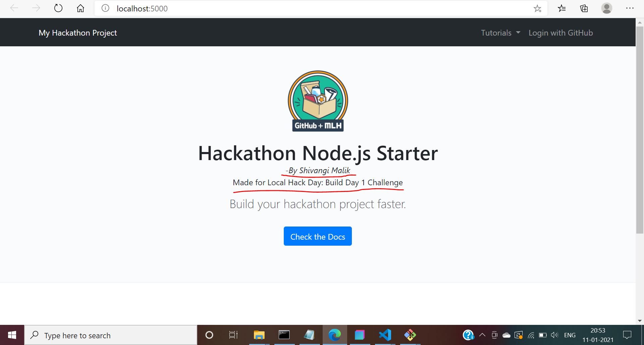View site information icon in address bar
Viewport: 644px width, 345px height.
(x=105, y=8)
